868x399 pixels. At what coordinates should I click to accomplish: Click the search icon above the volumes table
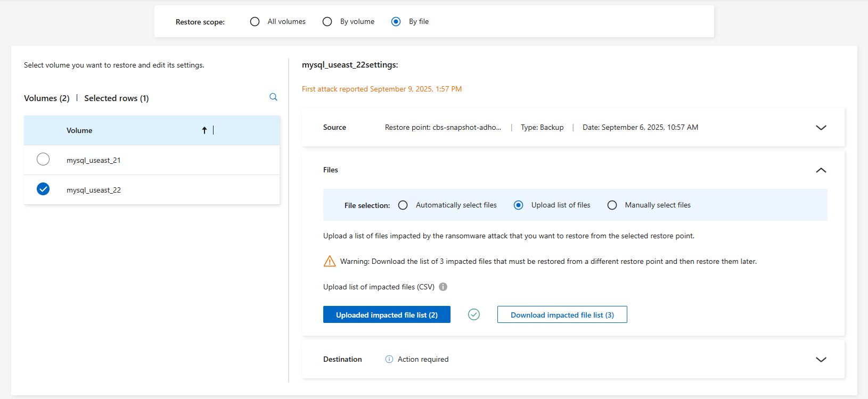click(x=273, y=97)
